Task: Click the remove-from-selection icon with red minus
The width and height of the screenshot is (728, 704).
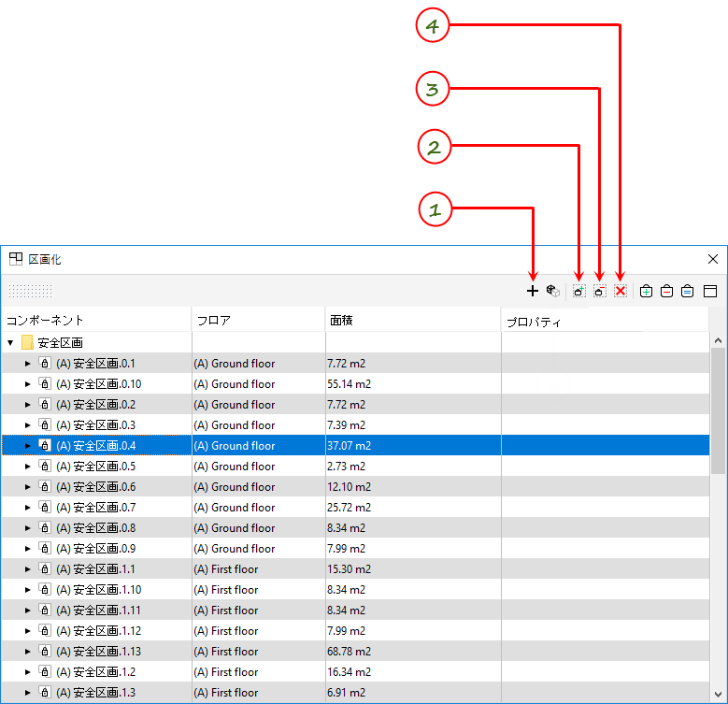Action: point(599,291)
